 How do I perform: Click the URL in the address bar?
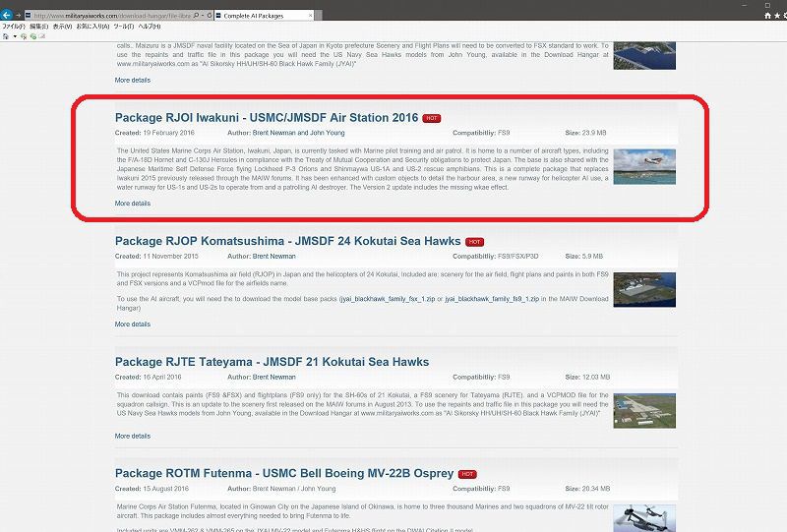(x=112, y=16)
